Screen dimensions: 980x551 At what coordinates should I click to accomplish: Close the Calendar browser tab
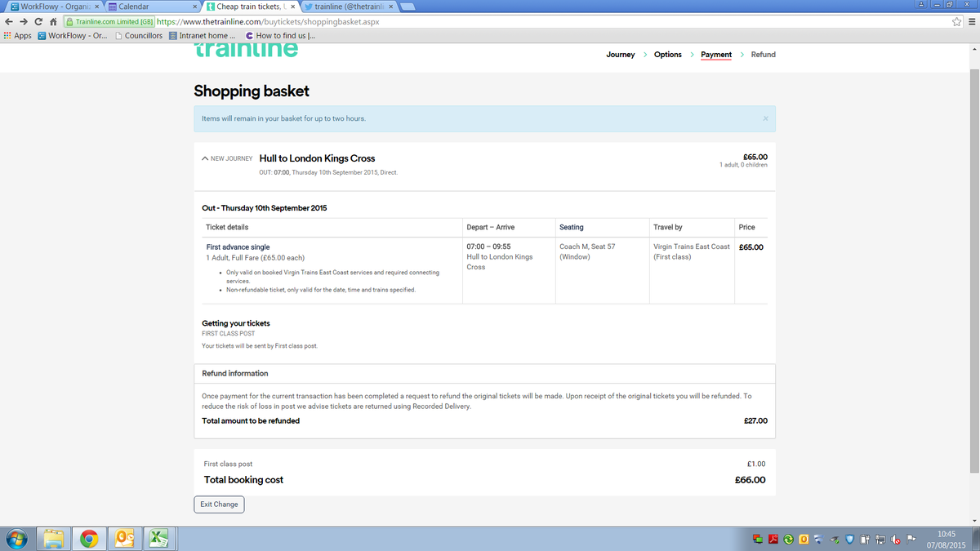pos(194,7)
